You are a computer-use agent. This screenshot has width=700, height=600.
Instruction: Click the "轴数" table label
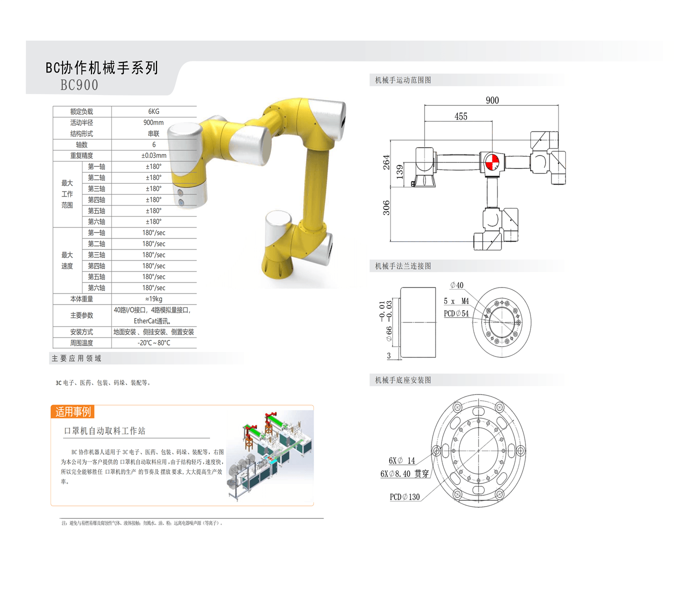pyautogui.click(x=81, y=144)
